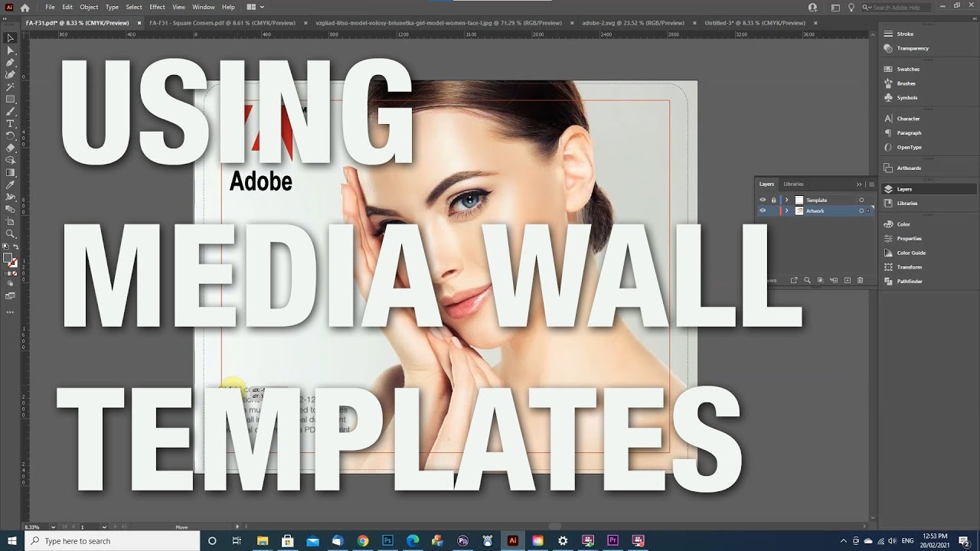The width and height of the screenshot is (980, 551).
Task: Open the Effect menu
Action: pyautogui.click(x=157, y=7)
